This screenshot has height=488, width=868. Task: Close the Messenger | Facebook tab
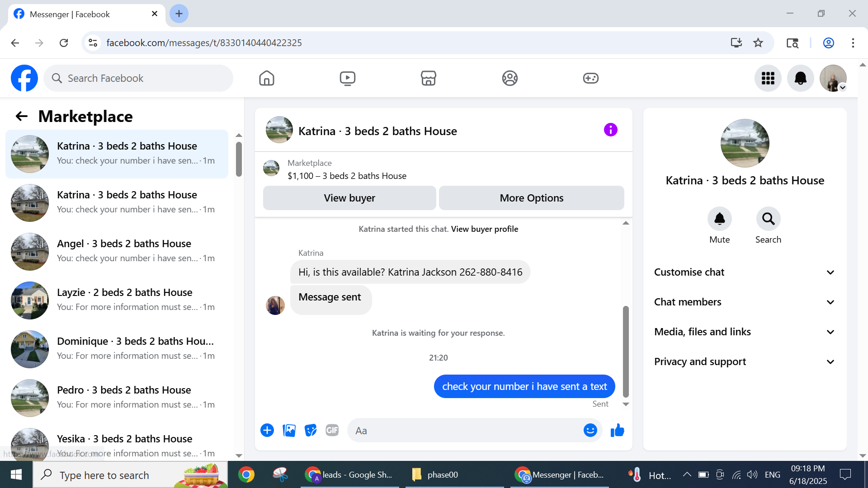point(155,14)
